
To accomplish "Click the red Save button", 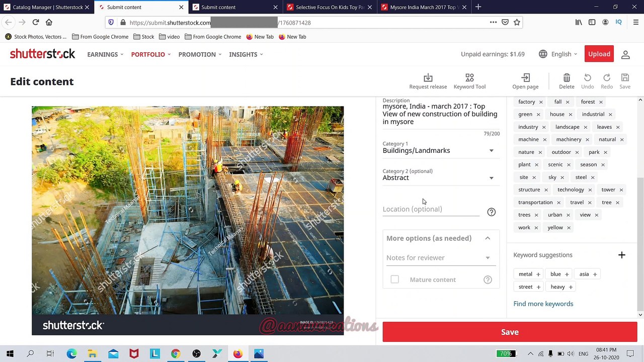I will (x=510, y=332).
